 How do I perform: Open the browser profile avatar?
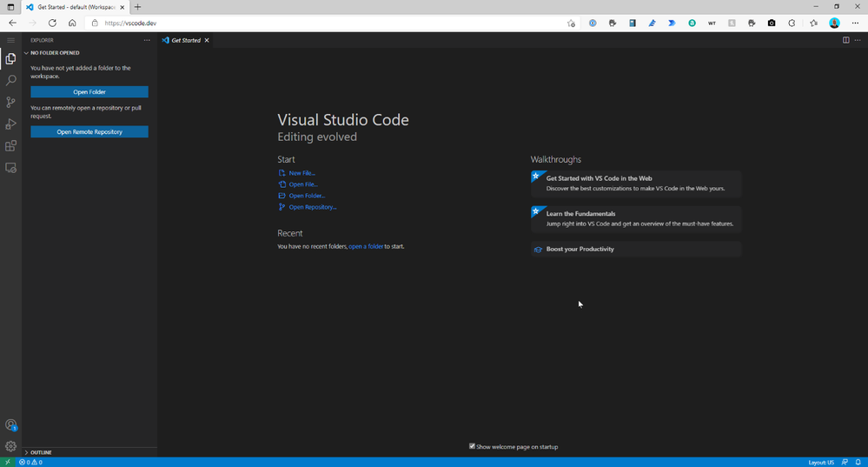(834, 23)
